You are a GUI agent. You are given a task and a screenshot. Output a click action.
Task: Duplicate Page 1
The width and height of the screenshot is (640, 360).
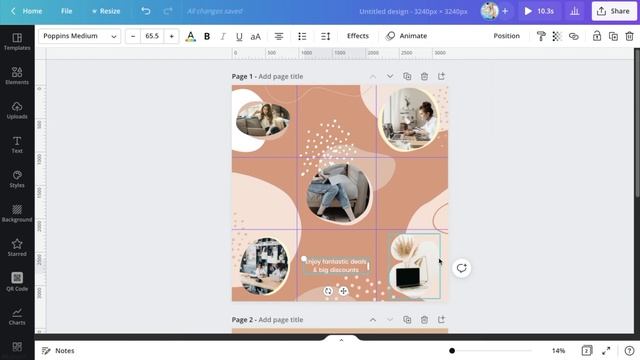[x=407, y=76]
